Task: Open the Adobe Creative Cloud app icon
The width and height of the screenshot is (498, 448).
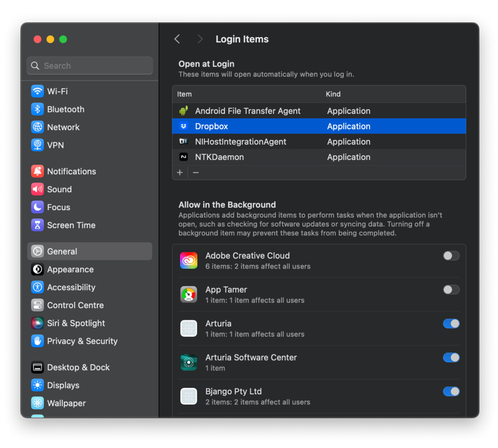Action: (188, 261)
